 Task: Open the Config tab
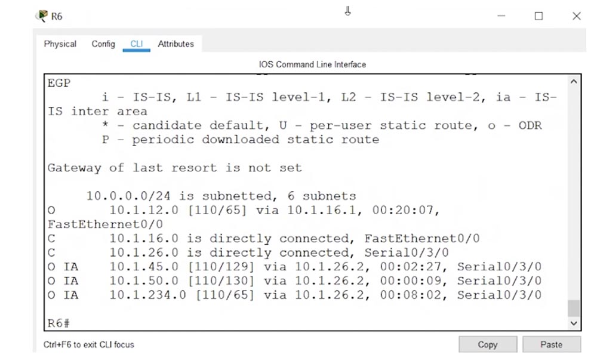[x=103, y=44]
